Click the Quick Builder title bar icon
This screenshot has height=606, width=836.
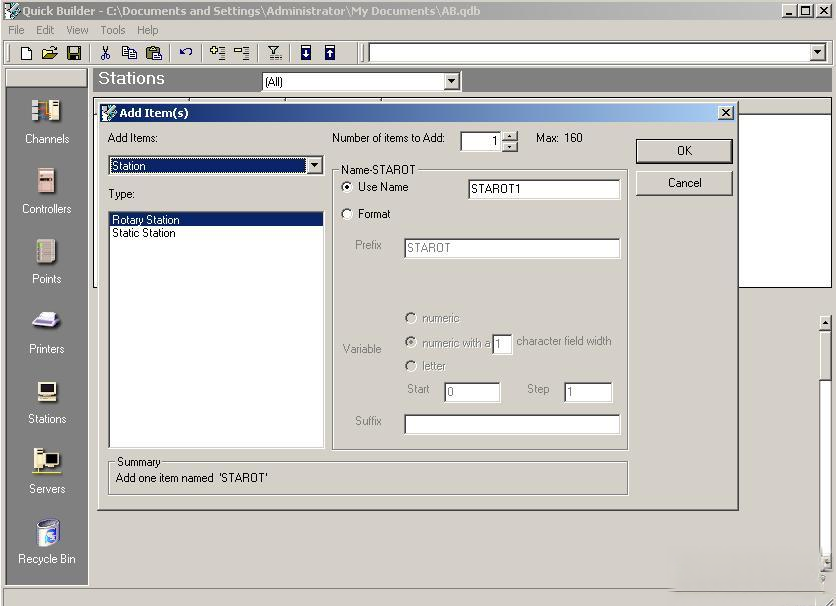(x=12, y=11)
